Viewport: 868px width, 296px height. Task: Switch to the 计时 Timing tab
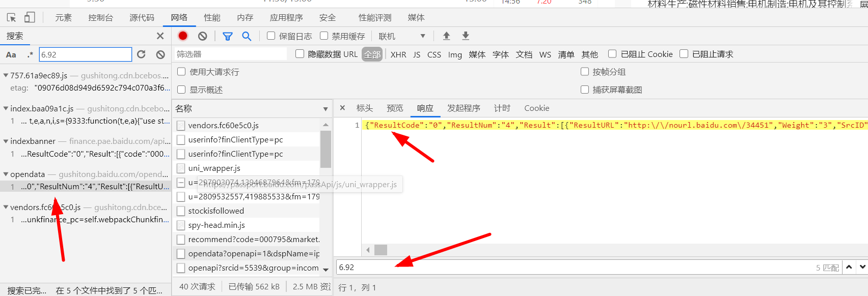coord(502,108)
